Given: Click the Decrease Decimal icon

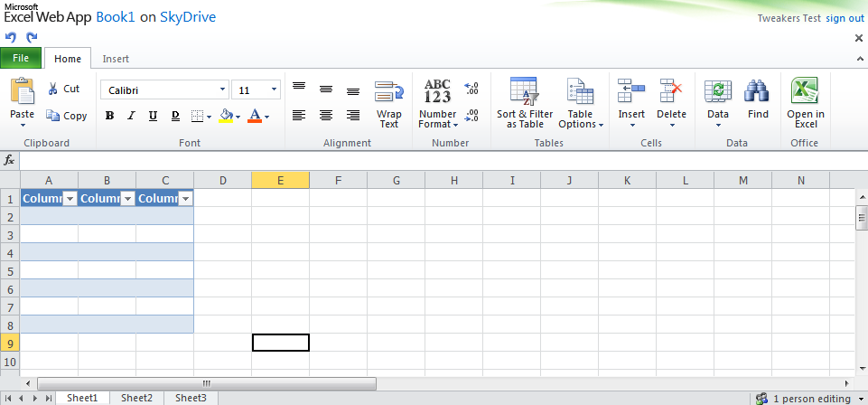Looking at the screenshot, I should click(471, 115).
